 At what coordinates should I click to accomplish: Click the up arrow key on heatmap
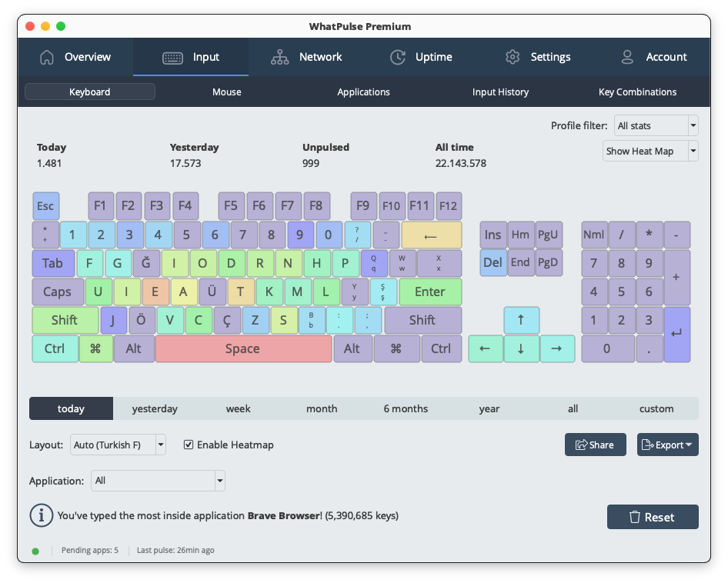(x=521, y=320)
